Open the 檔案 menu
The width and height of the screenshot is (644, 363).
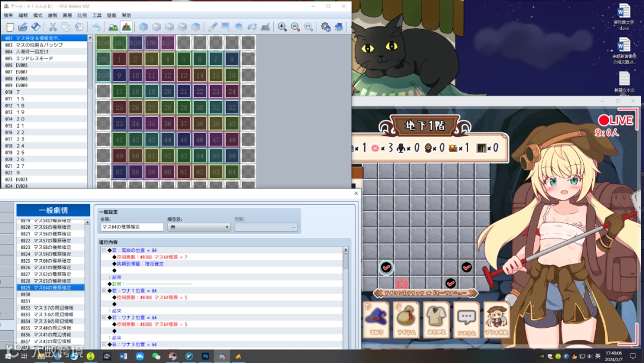[8, 15]
